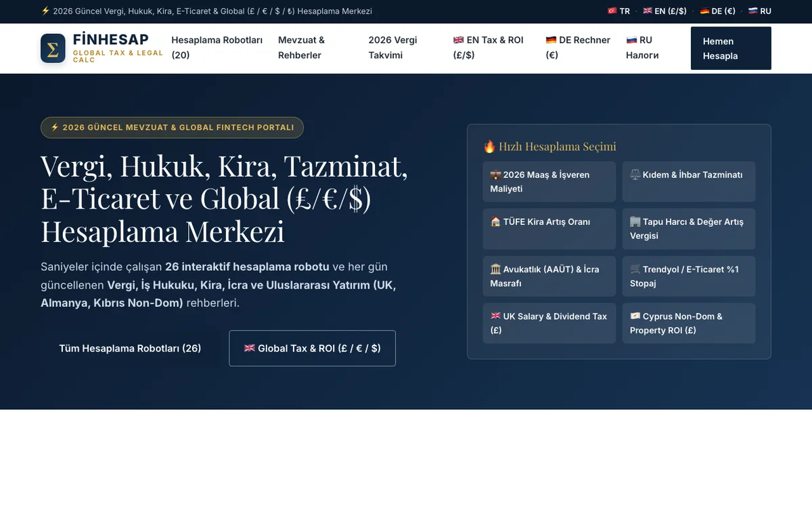Open FİNHESAP Global Tax & Legal Calc home link

click(x=102, y=48)
